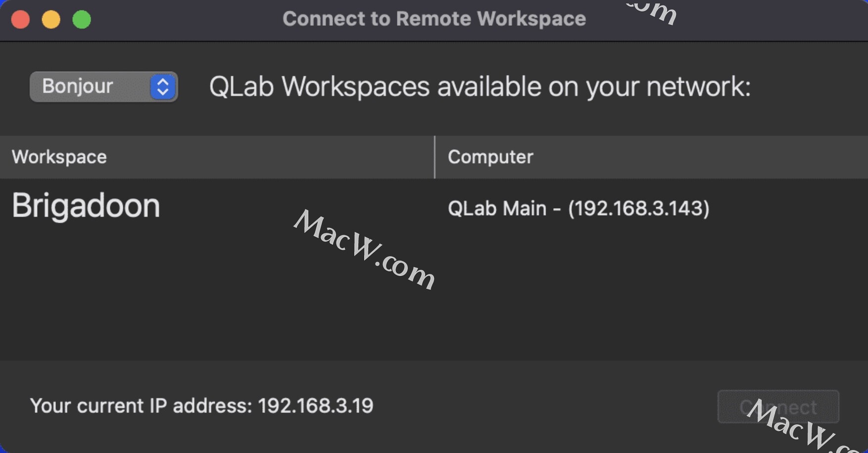Screen dimensions: 868x453
Task: Click the empty area of workspace list
Action: pyautogui.click(x=434, y=297)
